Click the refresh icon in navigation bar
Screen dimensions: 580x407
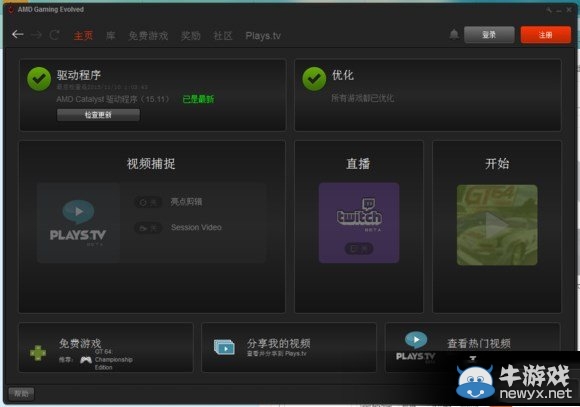tap(55, 35)
